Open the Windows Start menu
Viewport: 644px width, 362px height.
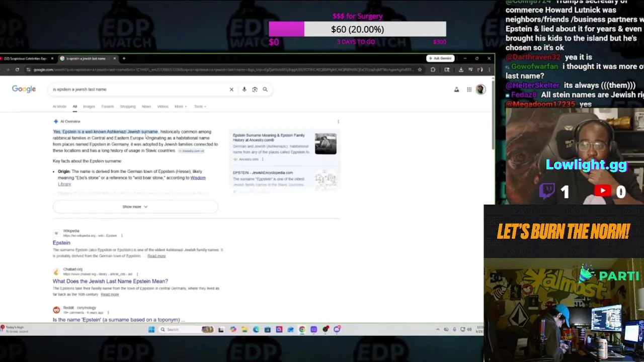tap(151, 329)
